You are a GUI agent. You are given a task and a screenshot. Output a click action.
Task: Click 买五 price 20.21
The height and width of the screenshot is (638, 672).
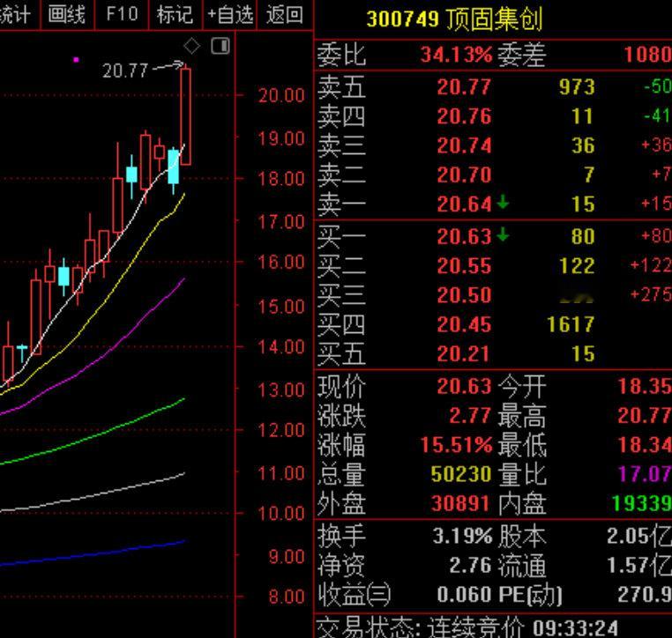coord(464,353)
